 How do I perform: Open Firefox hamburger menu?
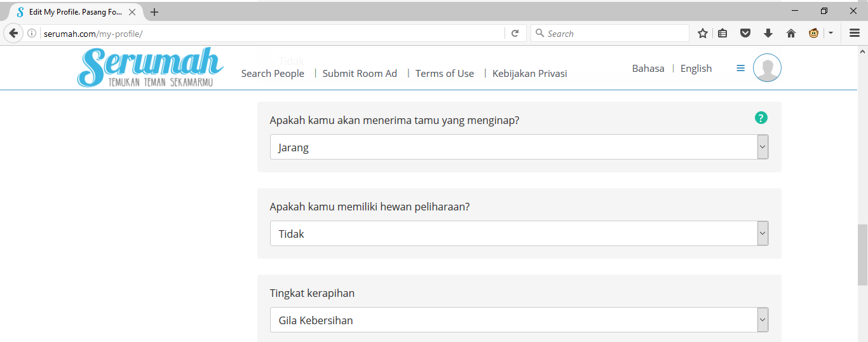(x=854, y=34)
